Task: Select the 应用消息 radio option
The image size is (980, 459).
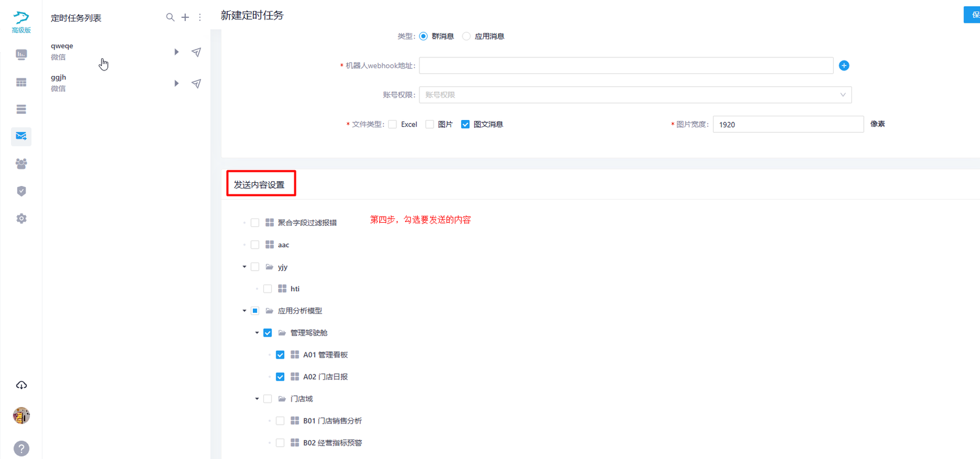Action: pyautogui.click(x=467, y=36)
